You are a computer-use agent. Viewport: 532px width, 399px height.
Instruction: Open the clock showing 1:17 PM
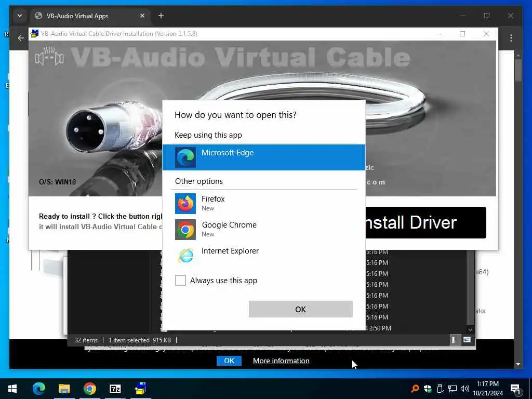488,389
